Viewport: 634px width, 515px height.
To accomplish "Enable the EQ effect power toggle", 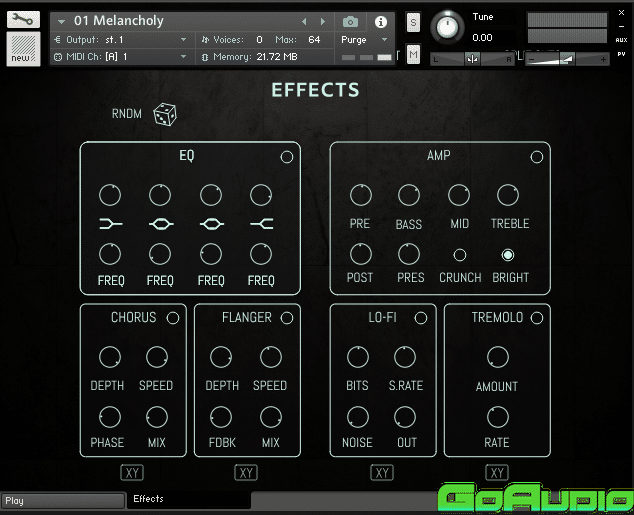I will click(x=287, y=157).
